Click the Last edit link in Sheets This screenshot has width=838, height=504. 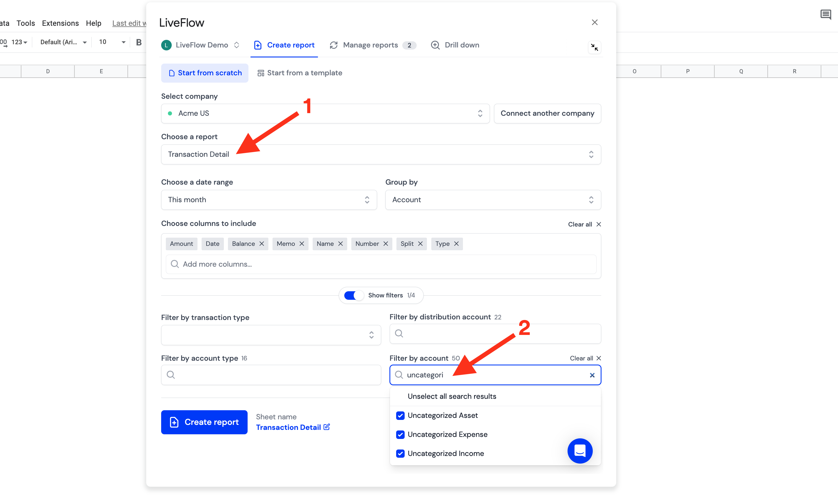click(x=129, y=23)
